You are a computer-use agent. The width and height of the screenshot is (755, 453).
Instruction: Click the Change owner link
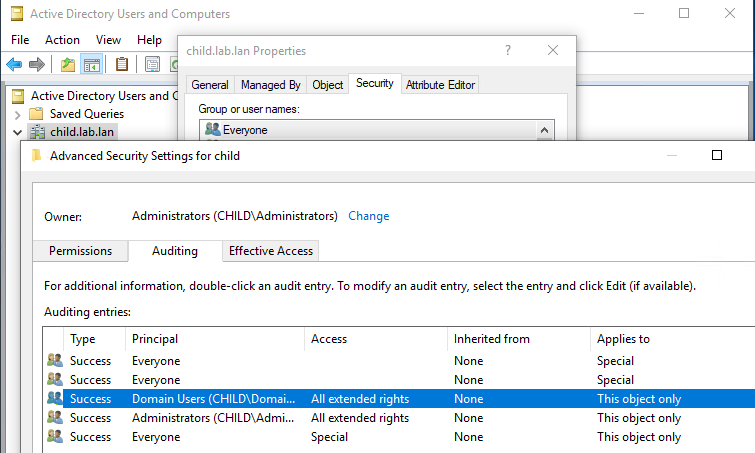[368, 216]
